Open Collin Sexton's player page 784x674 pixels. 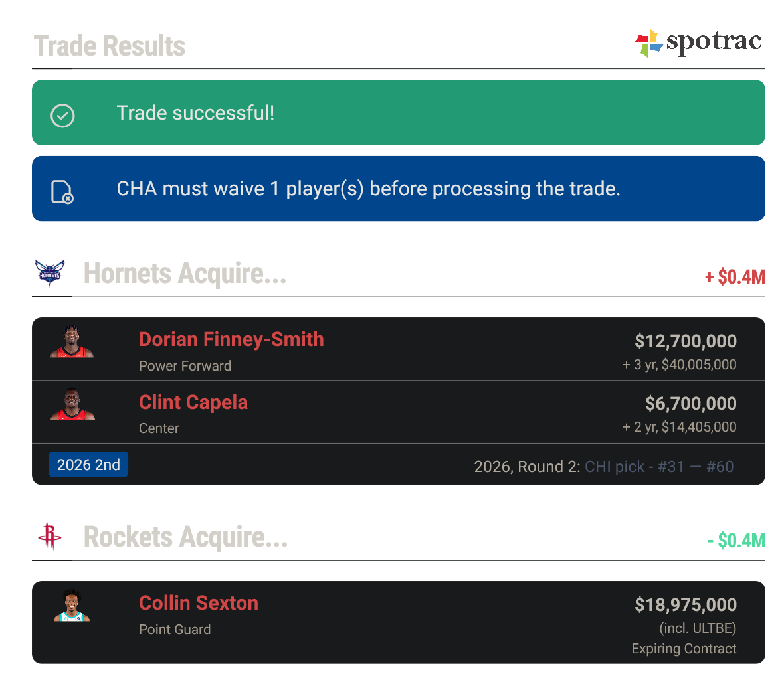(199, 603)
